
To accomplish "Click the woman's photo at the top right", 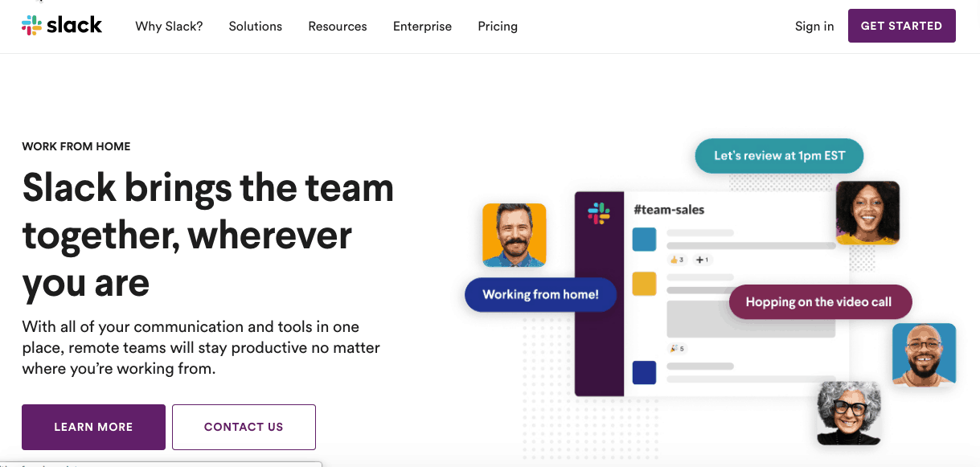I will pyautogui.click(x=867, y=212).
